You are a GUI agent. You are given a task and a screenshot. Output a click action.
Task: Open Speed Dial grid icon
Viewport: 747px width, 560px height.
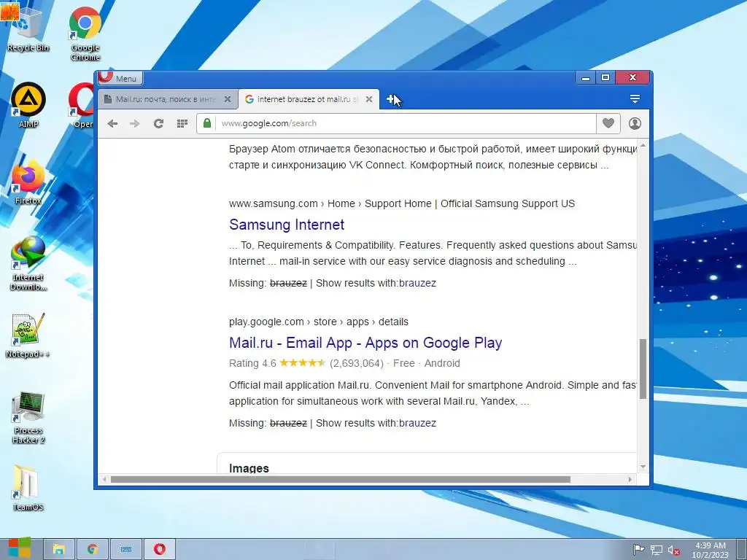182,124
